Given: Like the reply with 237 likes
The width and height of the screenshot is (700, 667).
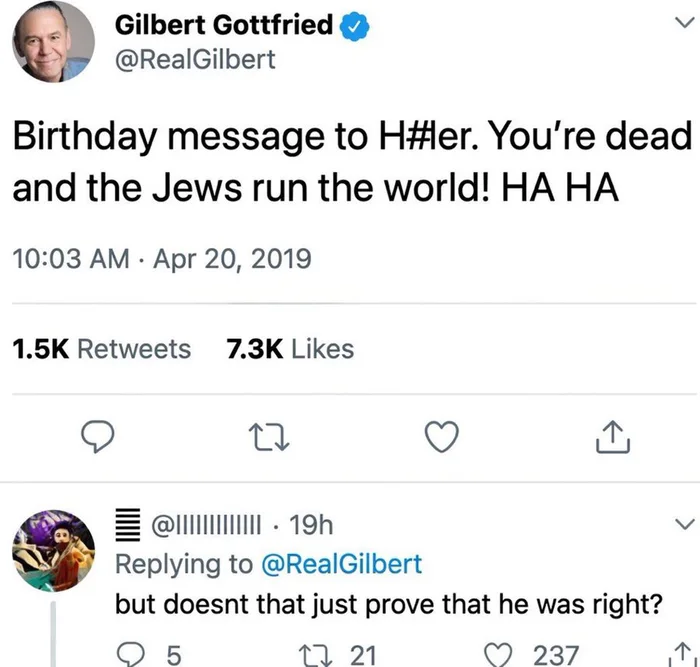Looking at the screenshot, I should (498, 655).
